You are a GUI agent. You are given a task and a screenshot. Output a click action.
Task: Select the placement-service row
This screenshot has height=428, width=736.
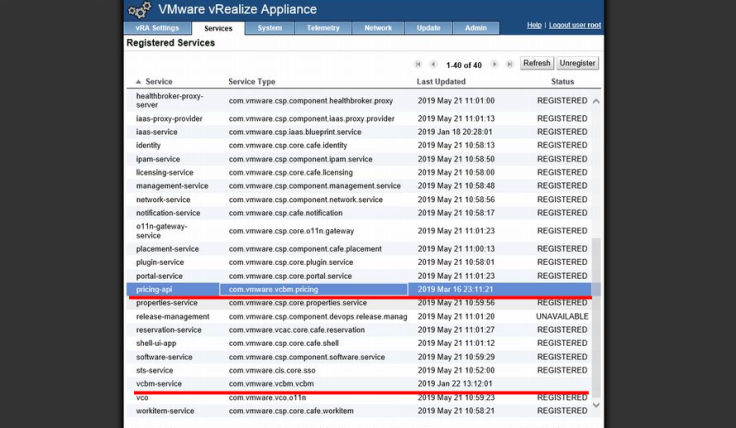pyautogui.click(x=359, y=249)
